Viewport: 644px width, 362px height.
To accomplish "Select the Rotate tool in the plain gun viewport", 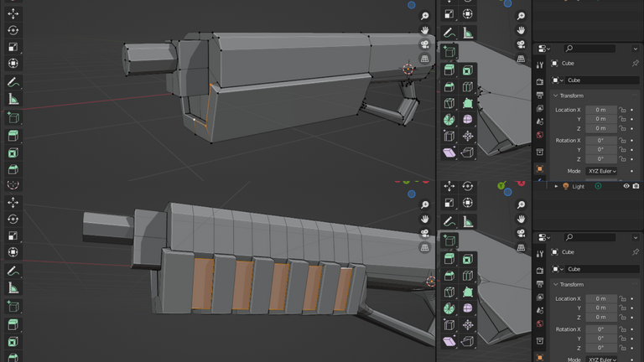I will tap(13, 30).
